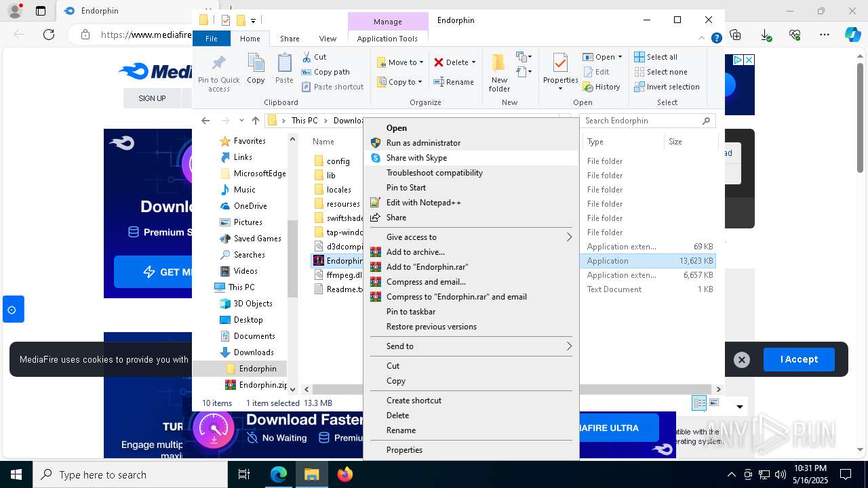The height and width of the screenshot is (488, 868).
Task: Click Select none in the ribbon
Action: (660, 72)
